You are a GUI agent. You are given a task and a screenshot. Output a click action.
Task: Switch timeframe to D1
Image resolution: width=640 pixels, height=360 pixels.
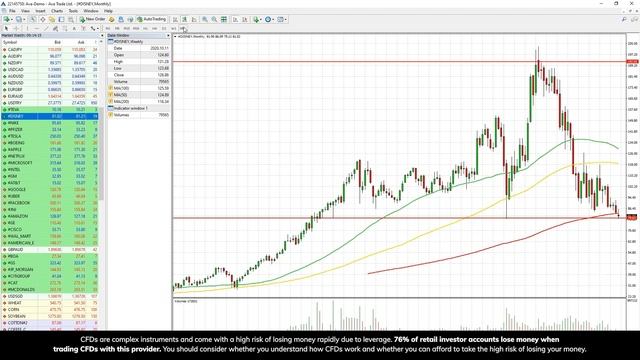[x=164, y=28]
